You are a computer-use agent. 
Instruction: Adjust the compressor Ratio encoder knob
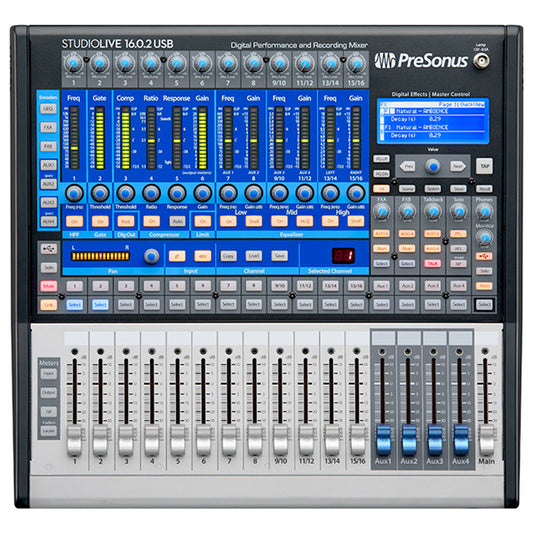(151, 193)
